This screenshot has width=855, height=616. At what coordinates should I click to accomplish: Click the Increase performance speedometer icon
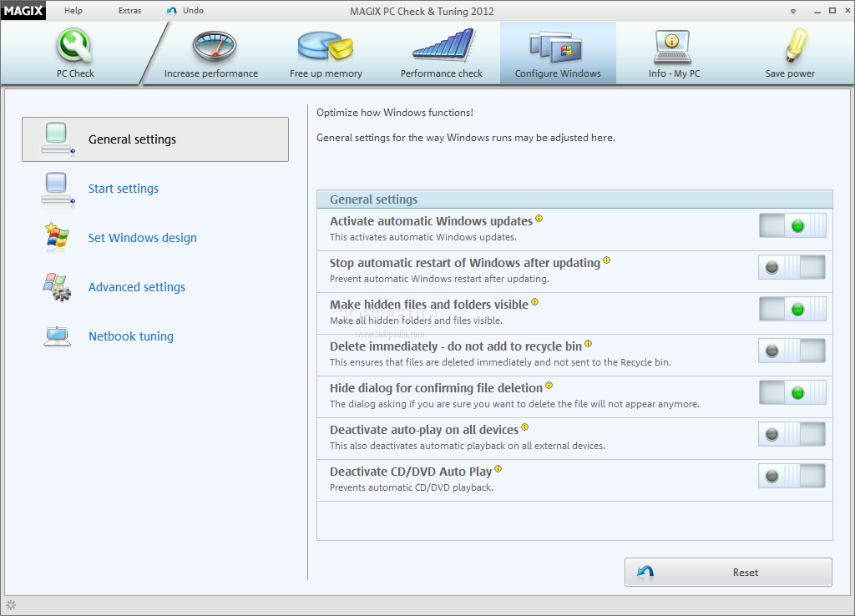[x=215, y=46]
